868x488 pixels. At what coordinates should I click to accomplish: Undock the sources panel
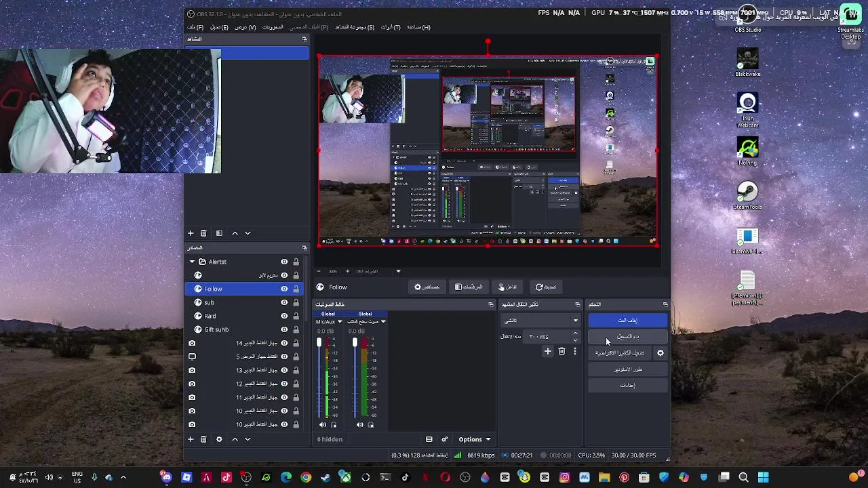(x=304, y=248)
